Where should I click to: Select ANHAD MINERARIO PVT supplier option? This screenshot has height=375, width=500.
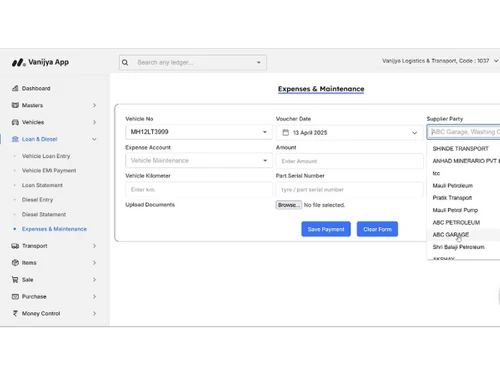pos(464,161)
